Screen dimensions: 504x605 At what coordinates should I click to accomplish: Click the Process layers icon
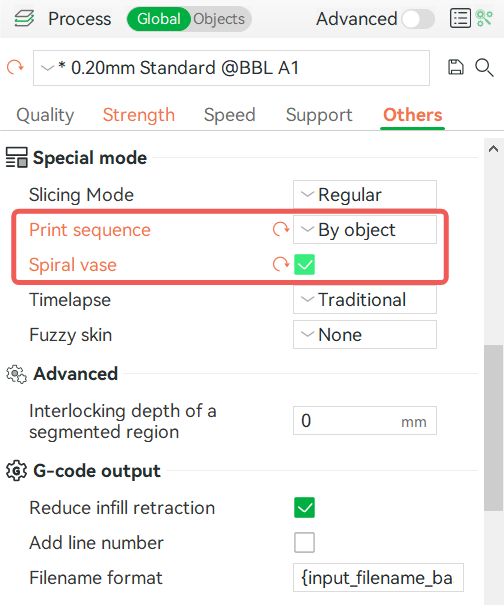click(24, 19)
